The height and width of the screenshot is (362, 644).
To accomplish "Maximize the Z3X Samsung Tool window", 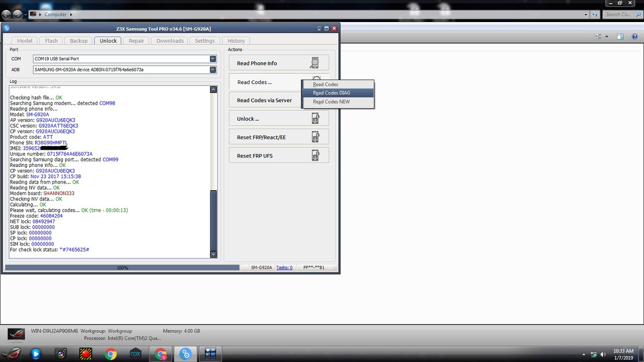I will (x=326, y=28).
